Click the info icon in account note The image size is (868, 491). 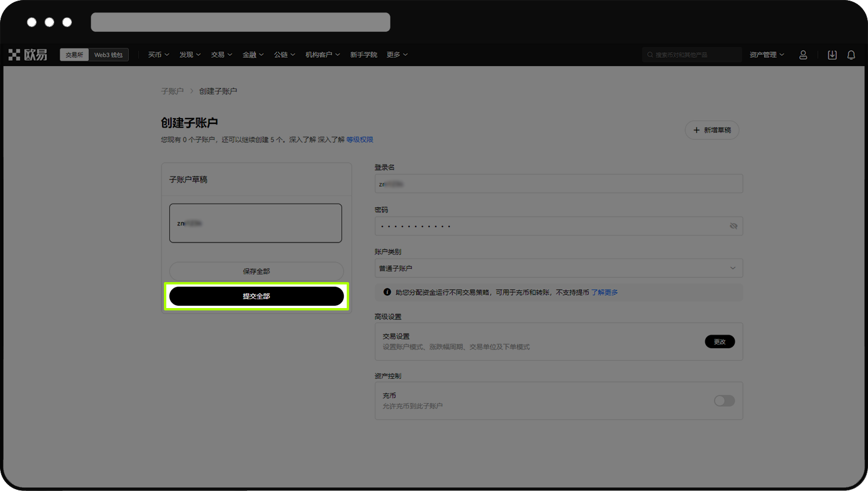387,292
